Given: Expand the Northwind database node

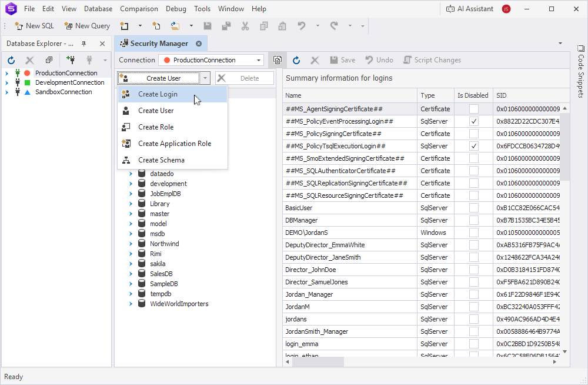Looking at the screenshot, I should coord(131,243).
